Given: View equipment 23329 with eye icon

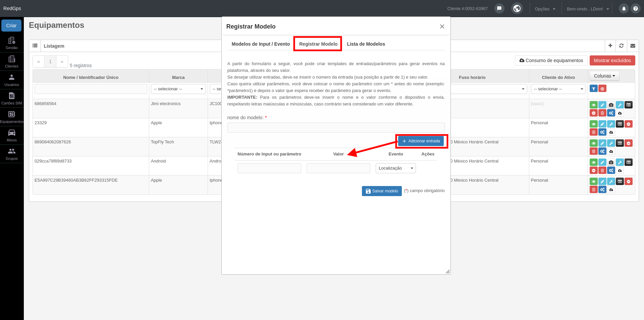Looking at the screenshot, I should point(594,124).
